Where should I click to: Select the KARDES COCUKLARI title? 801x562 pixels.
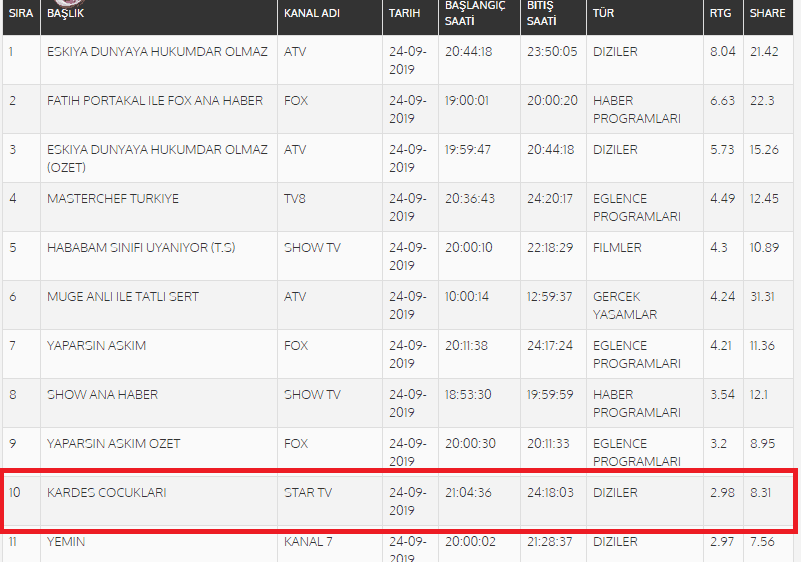[106, 493]
